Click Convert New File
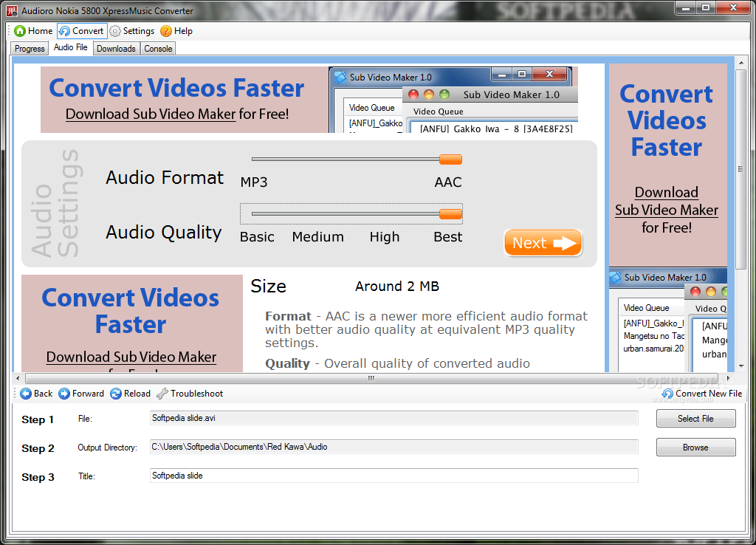 pyautogui.click(x=702, y=394)
